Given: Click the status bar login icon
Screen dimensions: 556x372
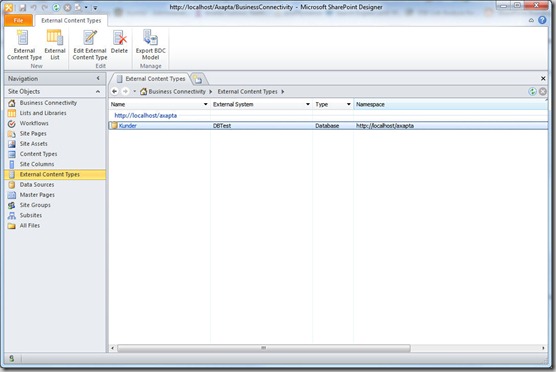Looking at the screenshot, I should pos(12,359).
